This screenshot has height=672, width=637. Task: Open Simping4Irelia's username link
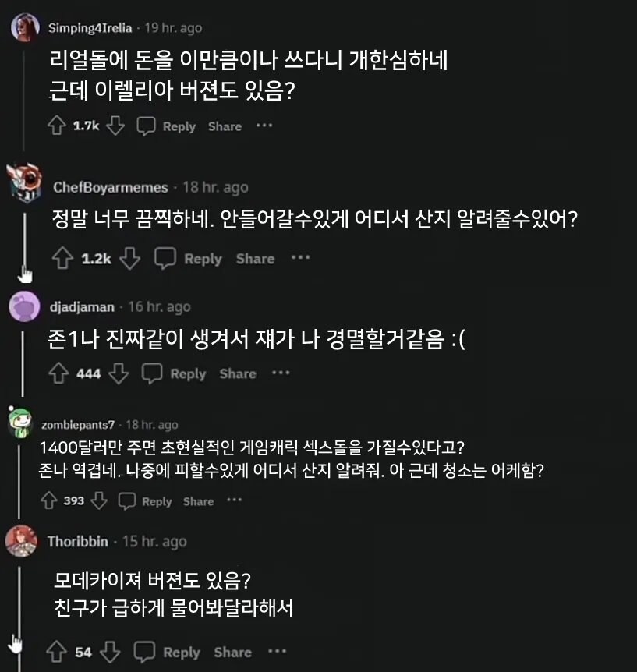coord(90,26)
